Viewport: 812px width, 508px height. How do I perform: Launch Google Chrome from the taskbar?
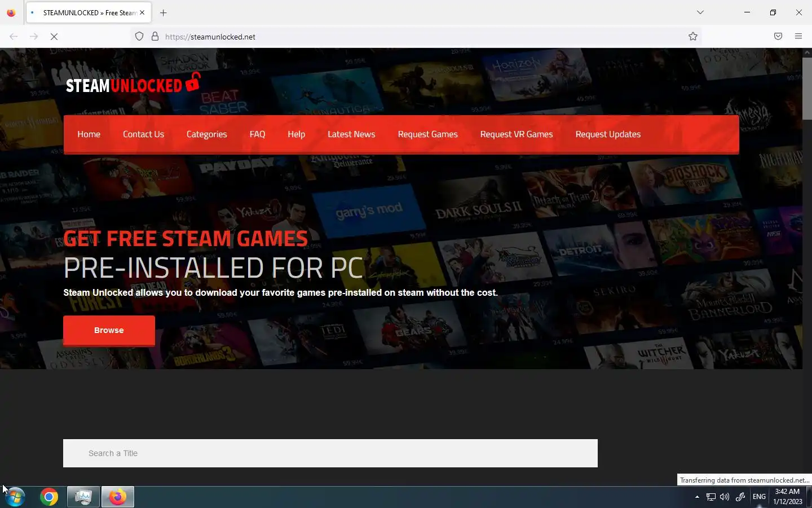coord(49,497)
